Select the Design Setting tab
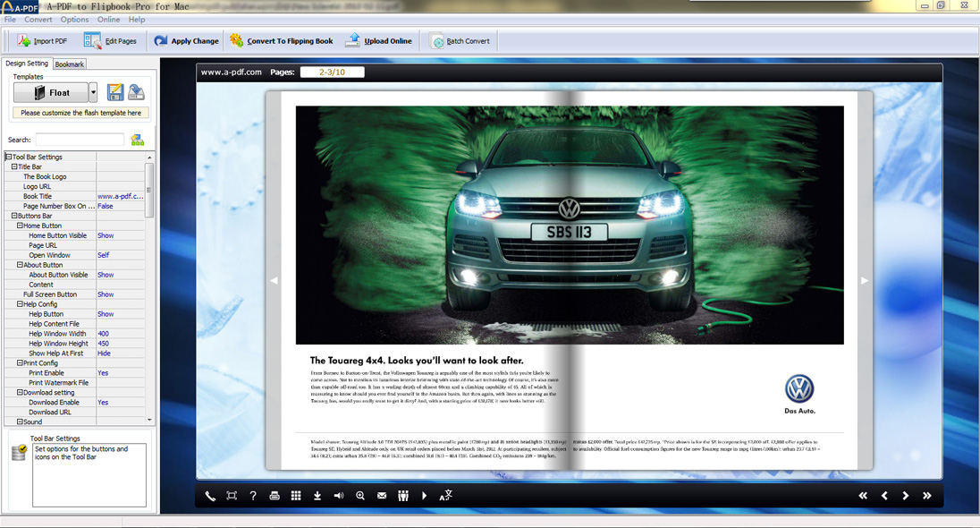 [x=27, y=64]
